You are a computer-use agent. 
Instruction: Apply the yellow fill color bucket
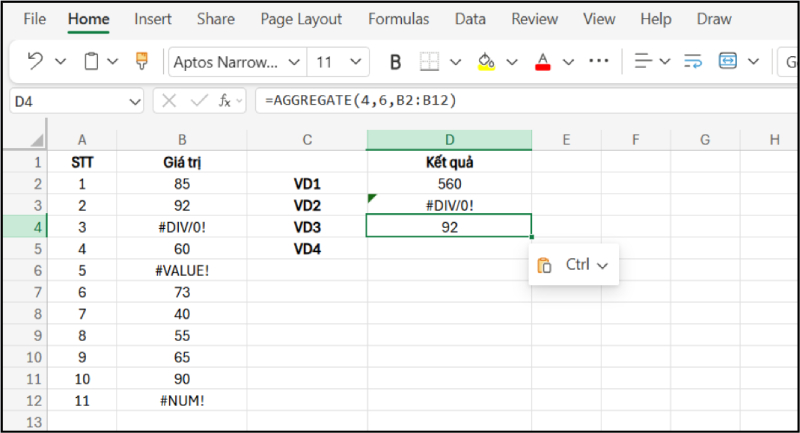tap(486, 62)
